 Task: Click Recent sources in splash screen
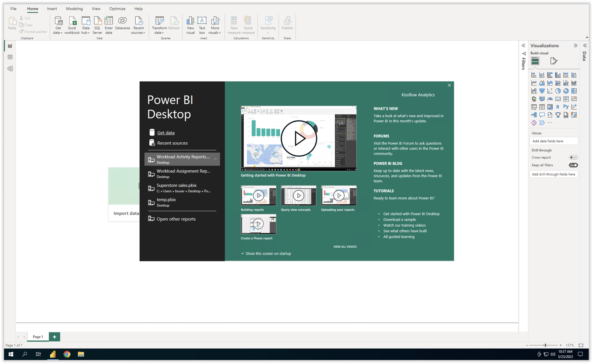click(x=172, y=143)
